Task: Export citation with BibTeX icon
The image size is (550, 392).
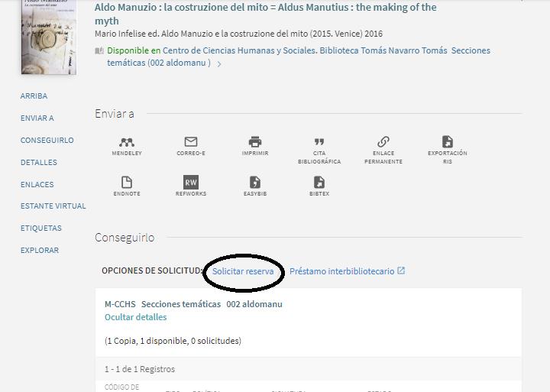Action: [319, 183]
